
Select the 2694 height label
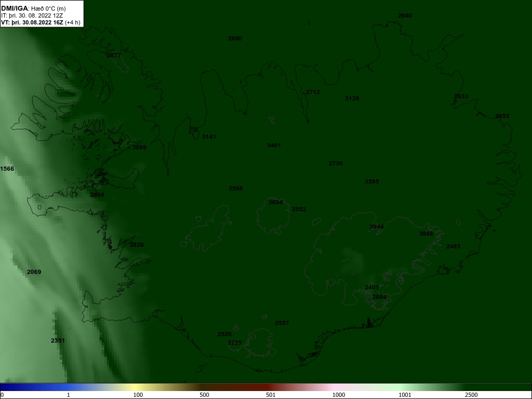379,297
